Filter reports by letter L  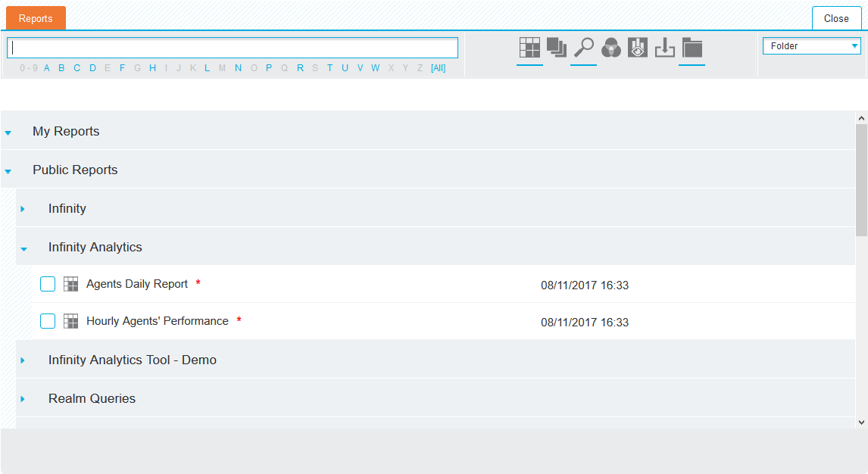click(207, 68)
